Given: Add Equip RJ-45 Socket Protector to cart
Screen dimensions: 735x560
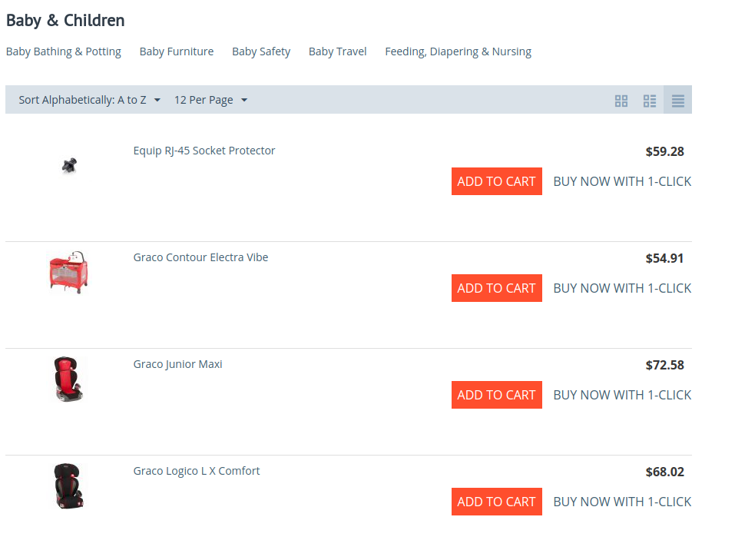Looking at the screenshot, I should pyautogui.click(x=496, y=181).
